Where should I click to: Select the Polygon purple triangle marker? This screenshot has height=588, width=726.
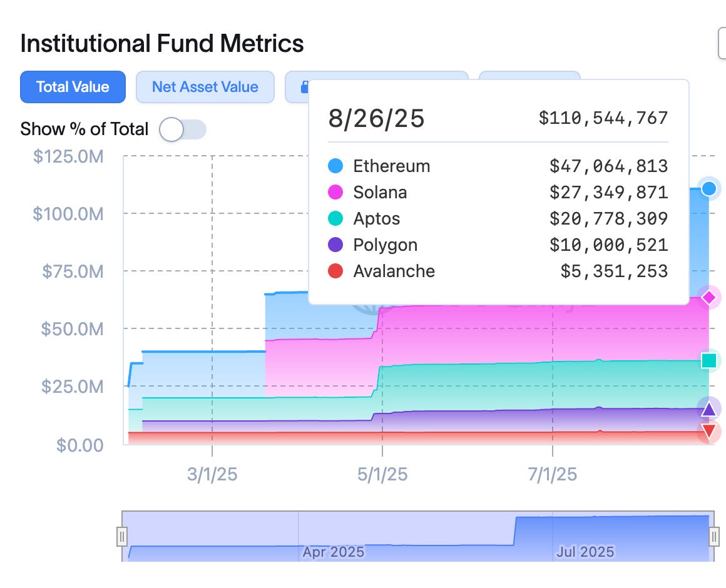708,410
